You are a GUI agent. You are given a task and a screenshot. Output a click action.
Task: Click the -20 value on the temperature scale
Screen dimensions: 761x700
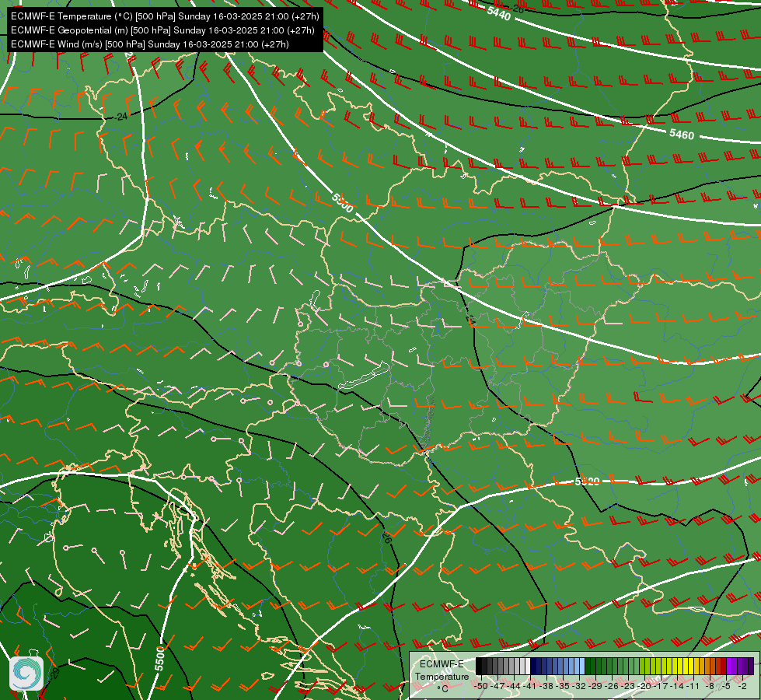point(644,686)
